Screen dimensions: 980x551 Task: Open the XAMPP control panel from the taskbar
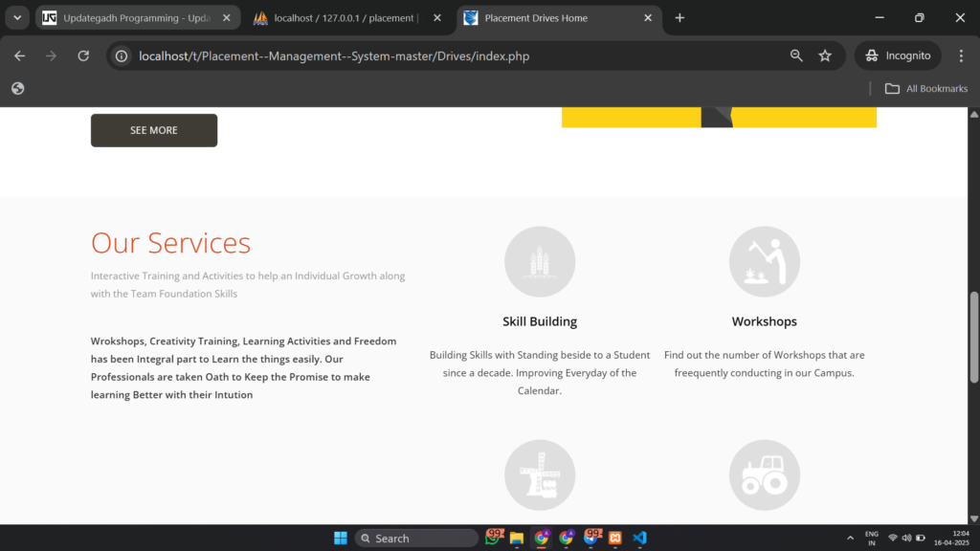point(615,538)
